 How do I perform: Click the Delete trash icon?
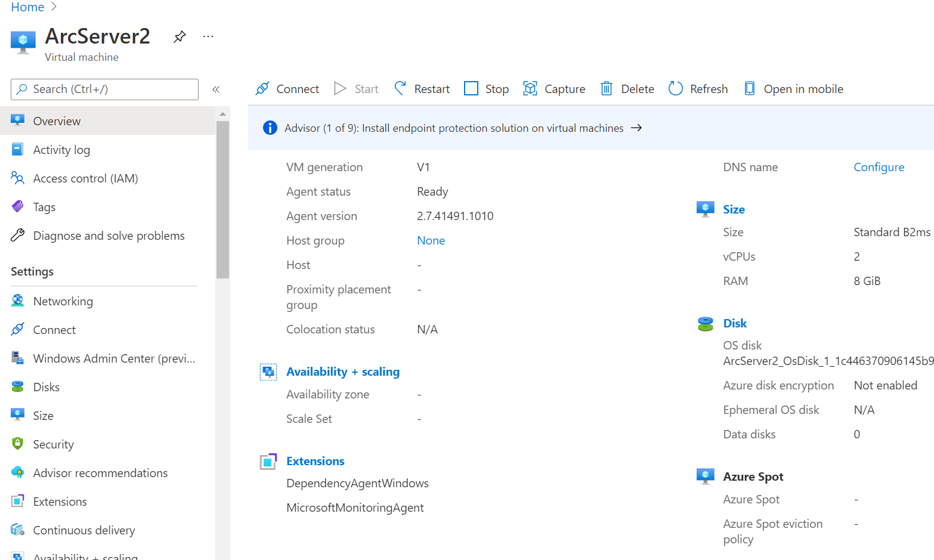pos(607,89)
